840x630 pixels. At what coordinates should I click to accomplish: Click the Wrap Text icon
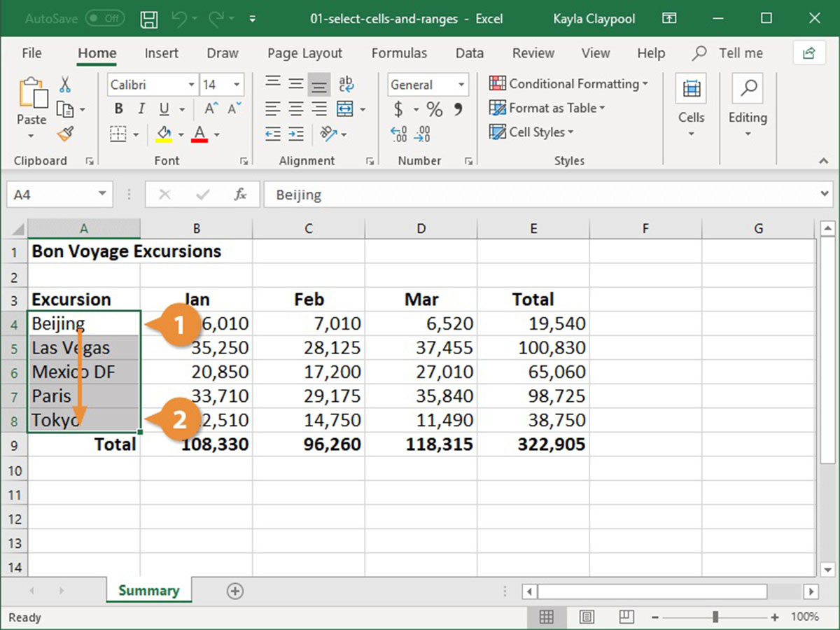(346, 84)
